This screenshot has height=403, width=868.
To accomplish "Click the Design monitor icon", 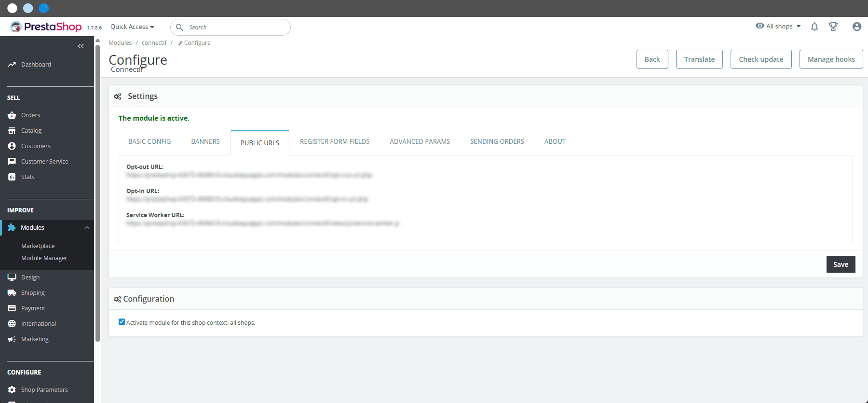I will click(x=12, y=277).
